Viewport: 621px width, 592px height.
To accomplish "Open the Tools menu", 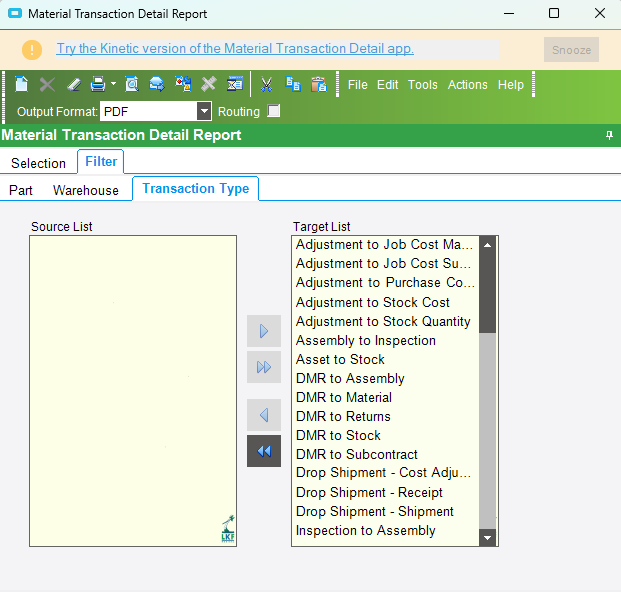I will click(x=423, y=85).
